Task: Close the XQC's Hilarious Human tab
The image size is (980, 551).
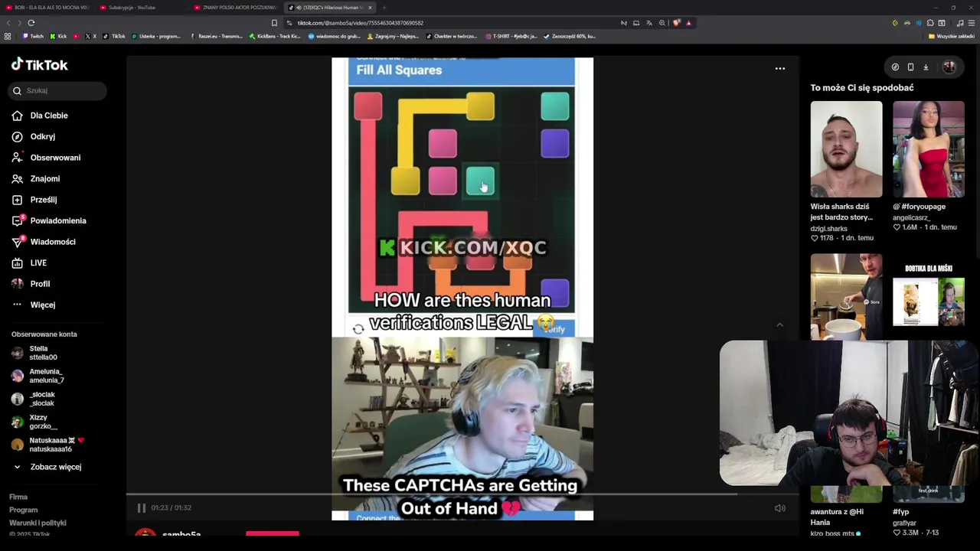Action: [x=370, y=8]
